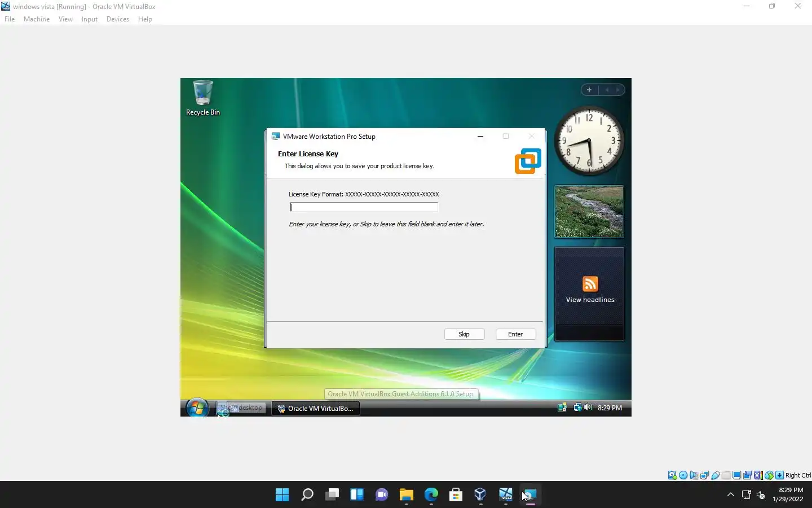Click the Right Ctrl host key label

pos(798,475)
